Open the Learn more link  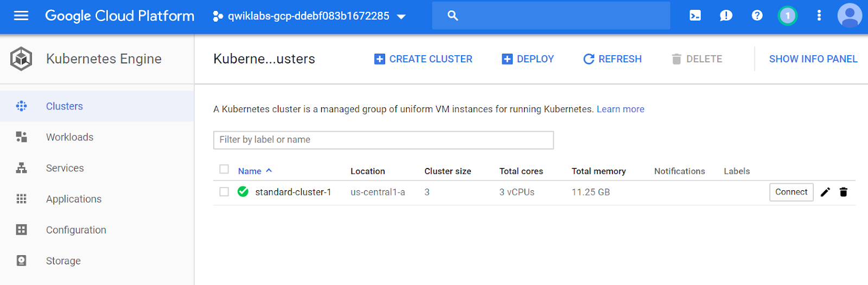point(621,109)
